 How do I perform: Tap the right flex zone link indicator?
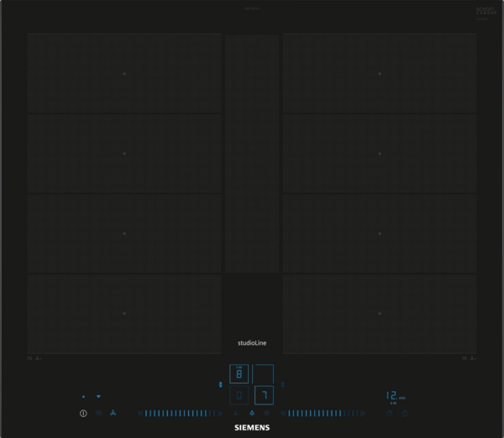282,385
